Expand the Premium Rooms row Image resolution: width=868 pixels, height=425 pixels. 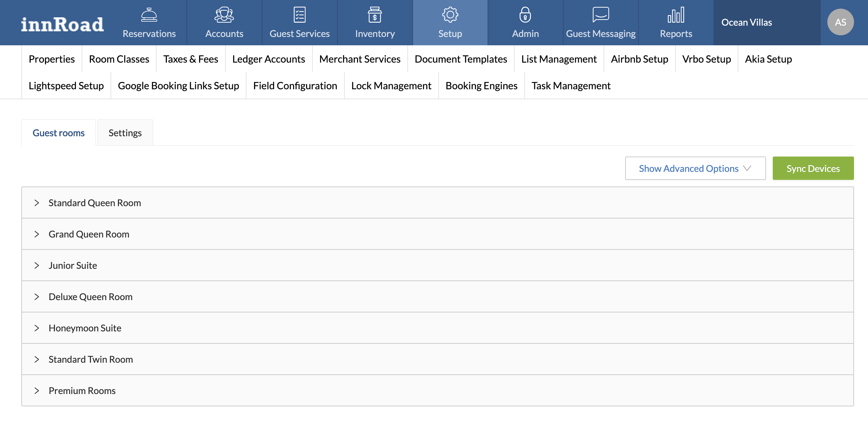37,391
